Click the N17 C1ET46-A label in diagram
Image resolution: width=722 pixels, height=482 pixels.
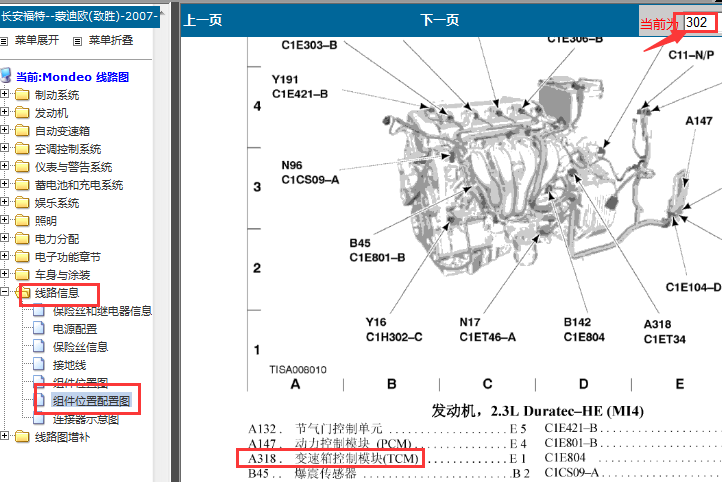pos(487,330)
